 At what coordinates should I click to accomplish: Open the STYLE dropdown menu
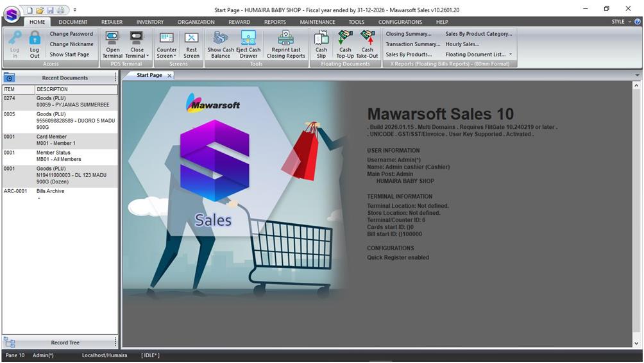[621, 22]
